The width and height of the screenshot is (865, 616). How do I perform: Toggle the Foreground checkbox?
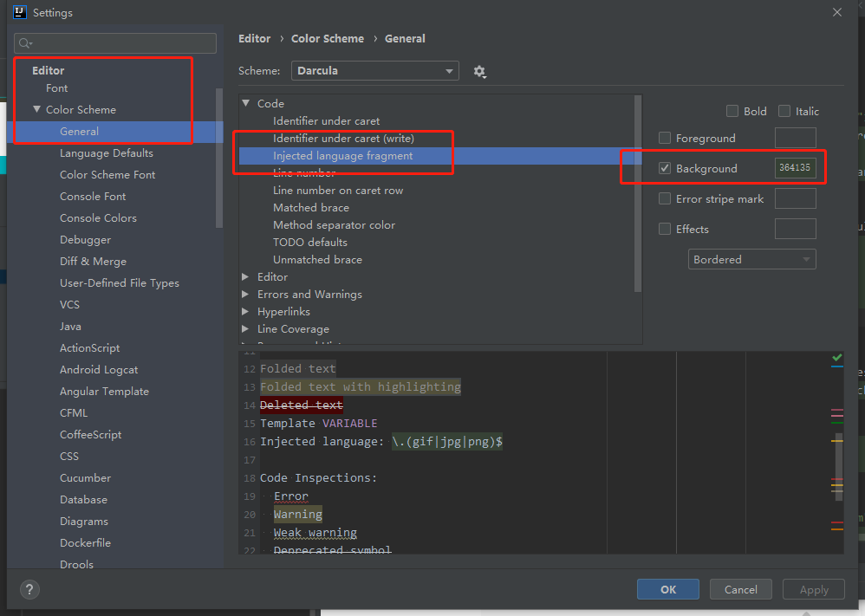665,138
